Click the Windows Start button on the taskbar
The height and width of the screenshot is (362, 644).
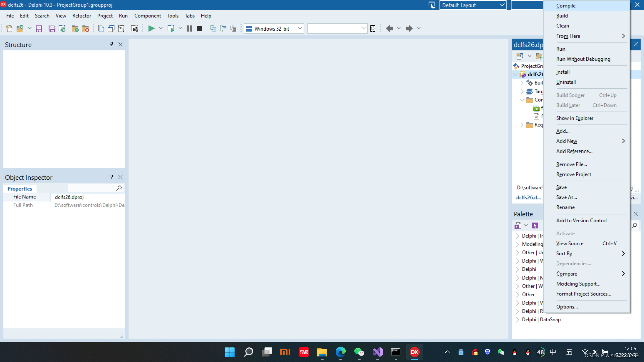[x=230, y=352]
